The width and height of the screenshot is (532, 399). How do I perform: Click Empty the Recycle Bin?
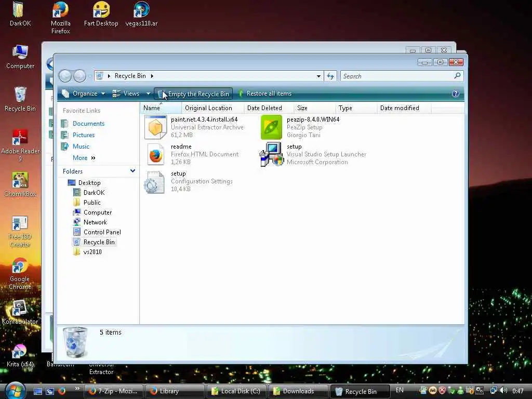[x=194, y=94]
